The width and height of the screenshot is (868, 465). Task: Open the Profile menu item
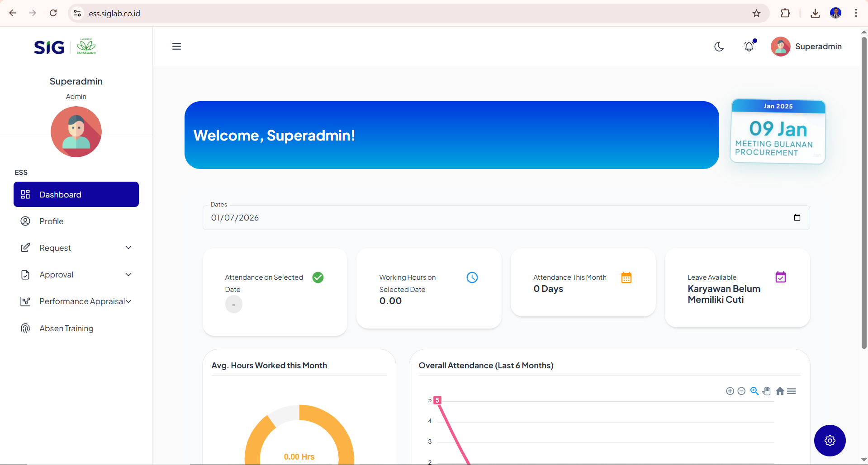[x=51, y=221]
